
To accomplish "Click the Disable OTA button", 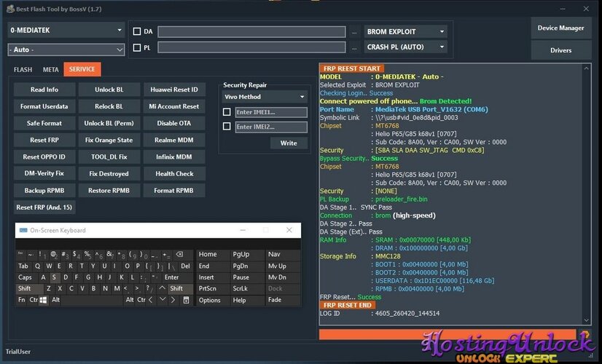I will (174, 123).
